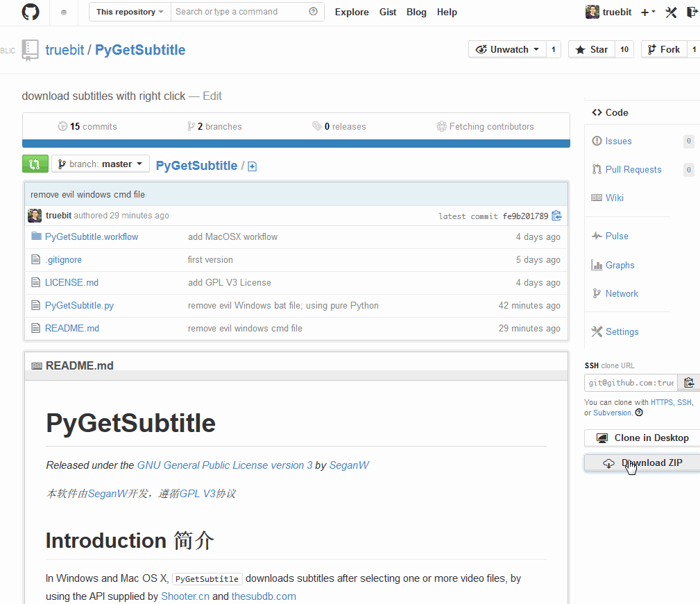Image resolution: width=700 pixels, height=604 pixels.
Task: Open search help question icon
Action: pyautogui.click(x=314, y=12)
